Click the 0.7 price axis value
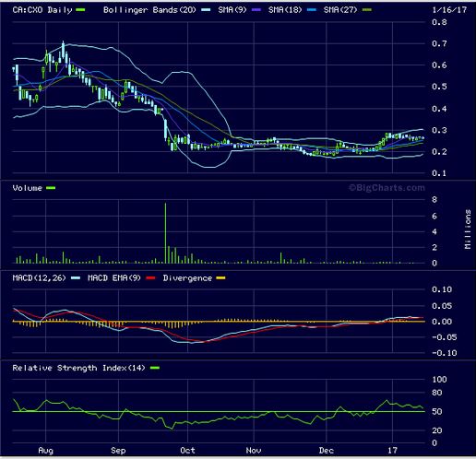The width and height of the screenshot is (476, 459). point(439,43)
